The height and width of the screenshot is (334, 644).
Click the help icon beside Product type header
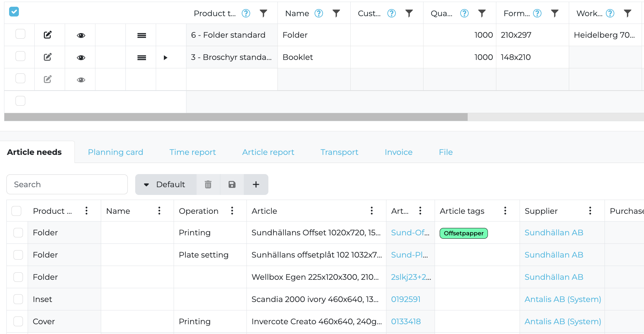246,13
